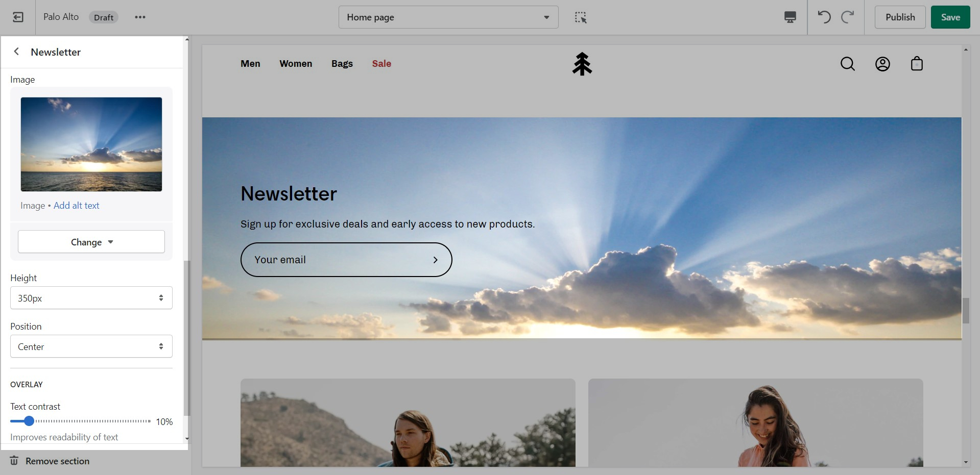Click into the Your email field
This screenshot has height=475, width=980.
[337, 260]
